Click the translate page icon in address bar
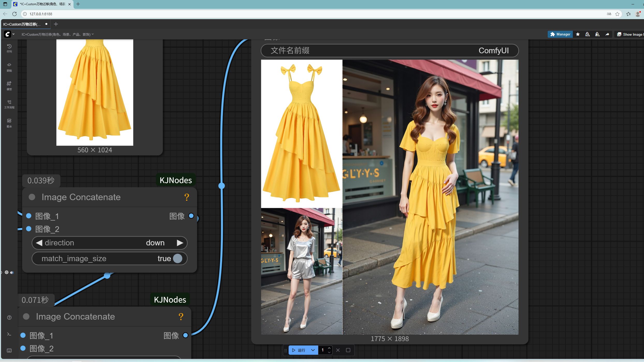 tap(609, 14)
